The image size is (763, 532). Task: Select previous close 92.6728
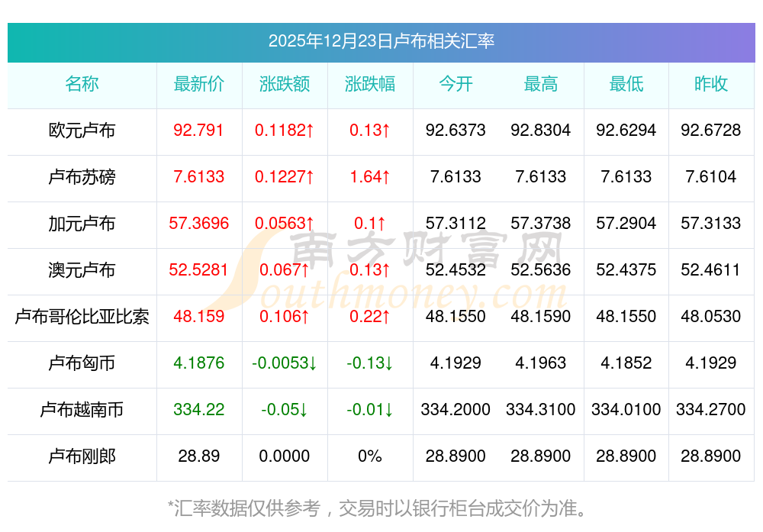pyautogui.click(x=711, y=130)
